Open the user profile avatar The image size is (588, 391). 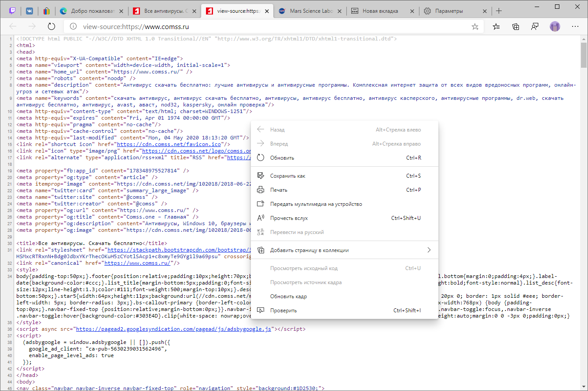tap(555, 26)
